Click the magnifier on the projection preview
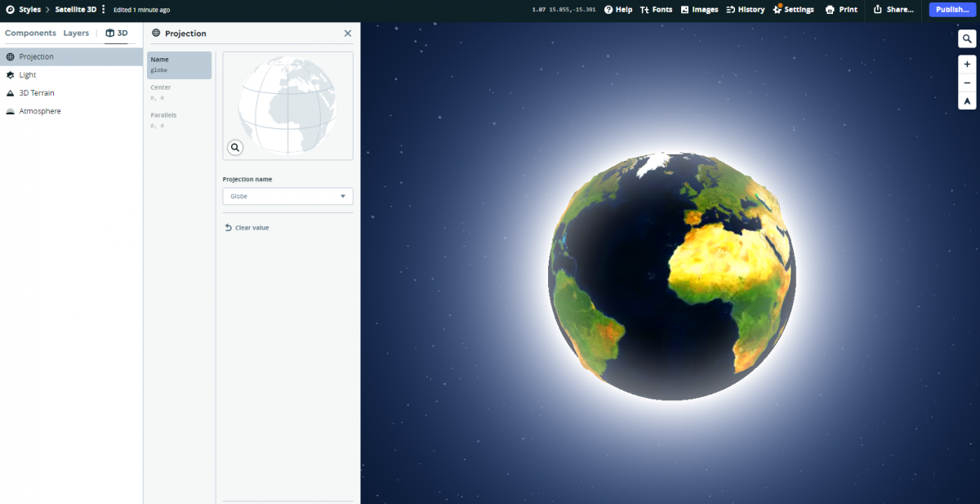Image resolution: width=980 pixels, height=504 pixels. (235, 147)
